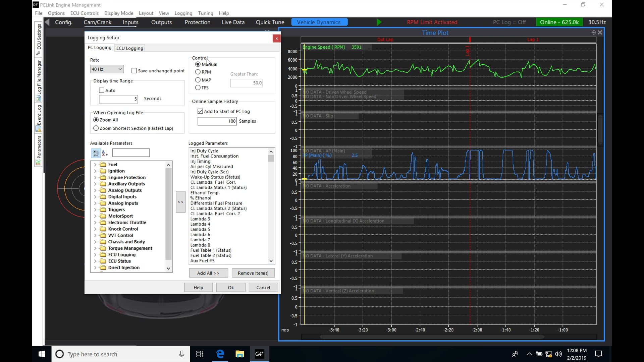Switch to grouped view of available parameters
644x362 pixels.
click(x=95, y=153)
